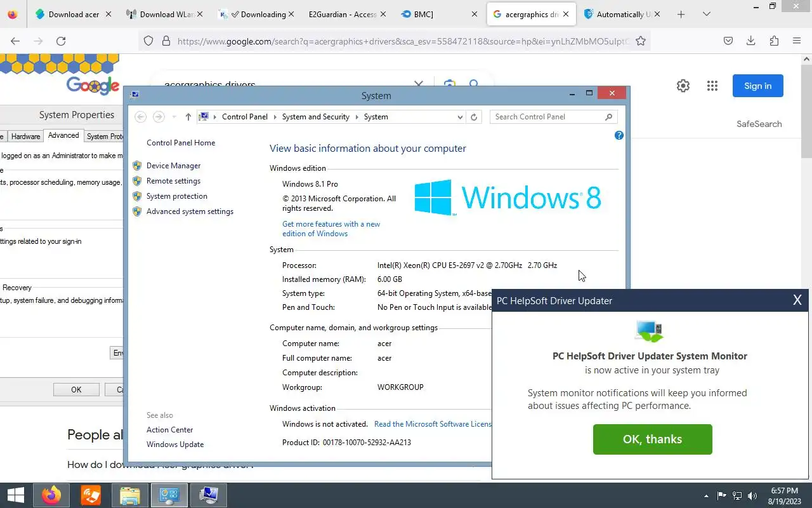Read the Microsoft Software License link

pos(433,424)
